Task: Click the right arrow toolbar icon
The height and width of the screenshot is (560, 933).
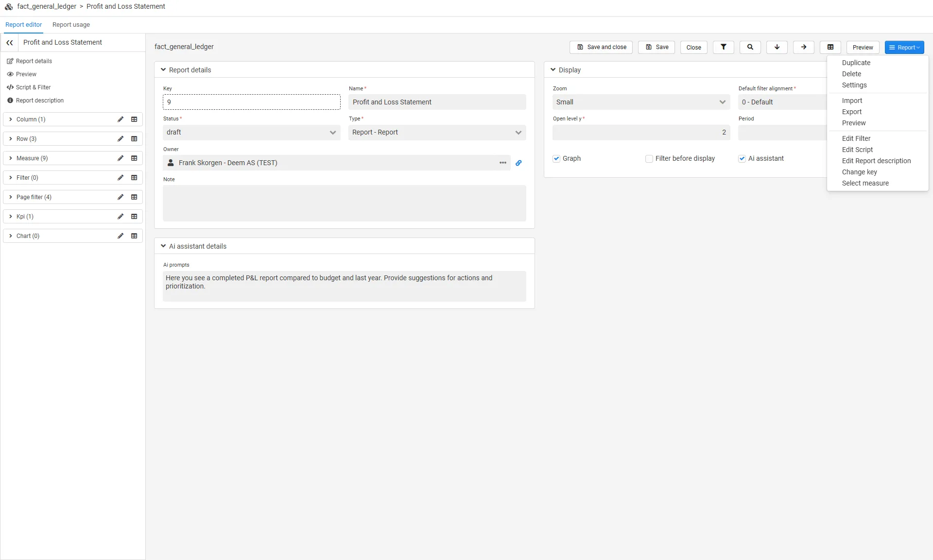Action: (x=804, y=47)
